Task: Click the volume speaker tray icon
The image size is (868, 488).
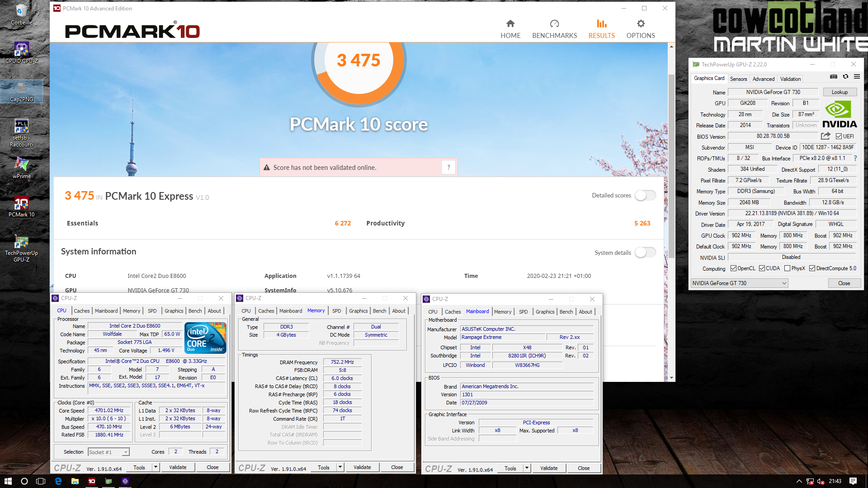Action: click(x=821, y=481)
